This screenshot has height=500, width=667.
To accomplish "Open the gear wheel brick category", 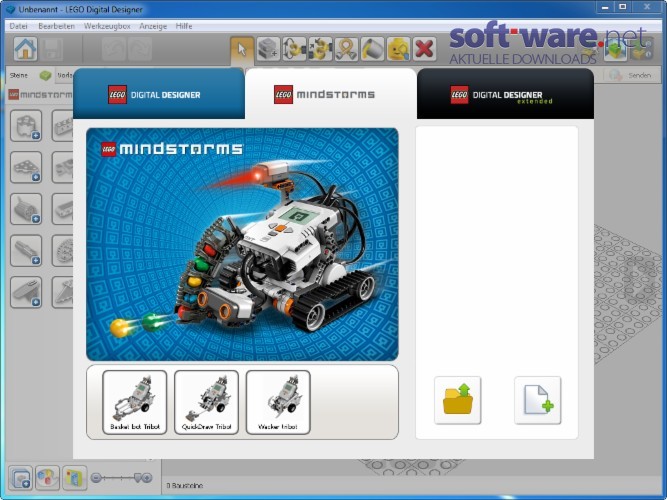I will tap(63, 251).
